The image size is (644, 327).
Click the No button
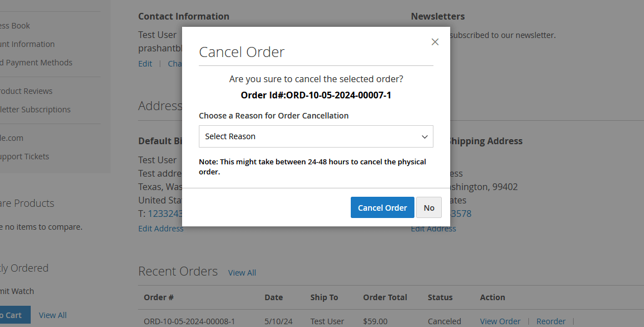[429, 207]
